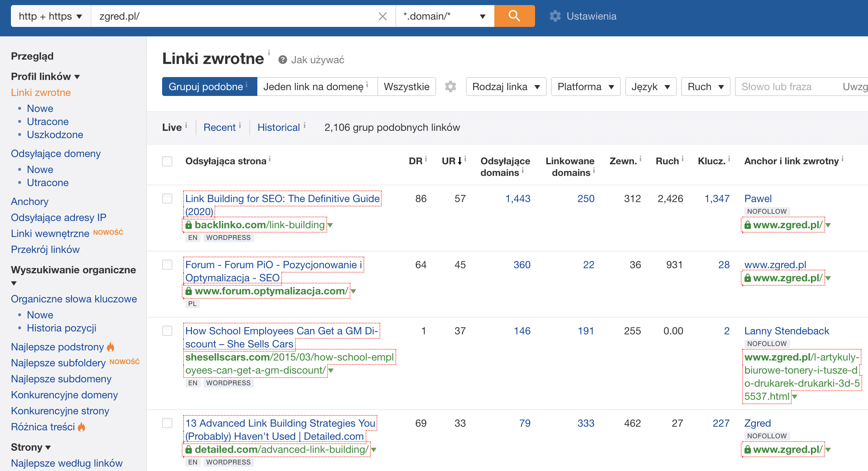Screen dimensions: 868x471
Task: Open the http + https protocol dropdown
Action: click(x=51, y=16)
